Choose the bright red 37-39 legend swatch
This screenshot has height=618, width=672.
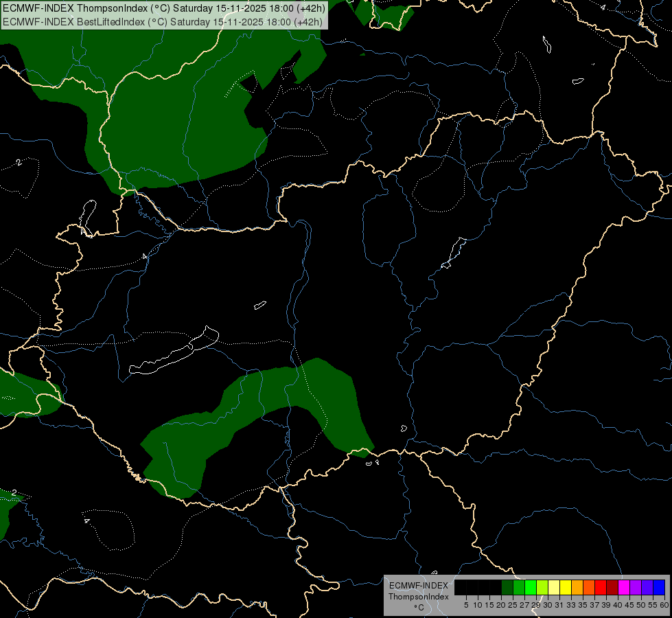pyautogui.click(x=601, y=587)
